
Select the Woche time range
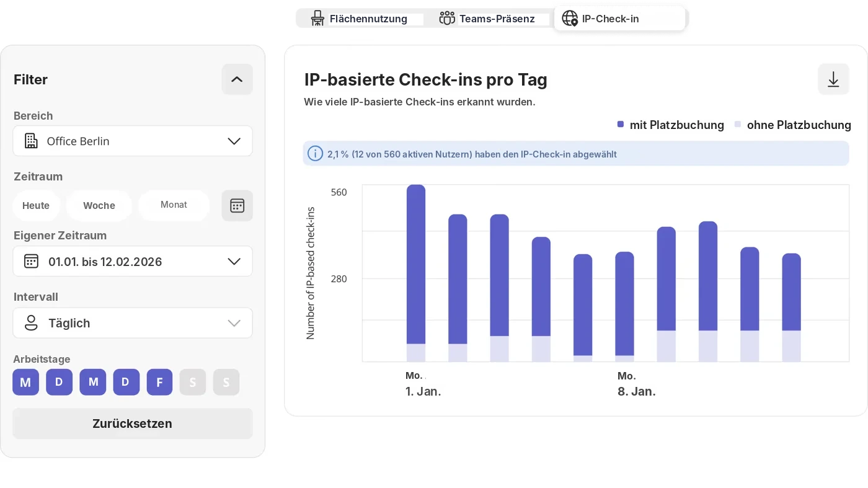pos(99,206)
